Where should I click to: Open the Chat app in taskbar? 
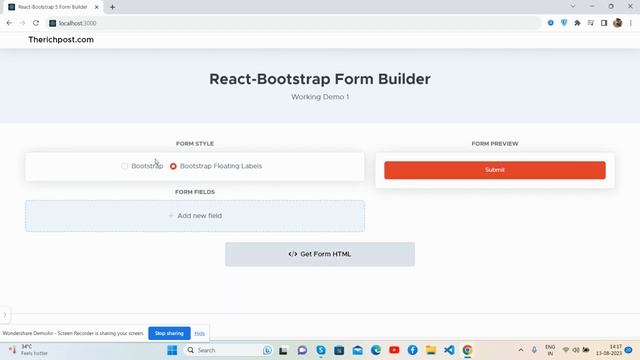tap(302, 350)
